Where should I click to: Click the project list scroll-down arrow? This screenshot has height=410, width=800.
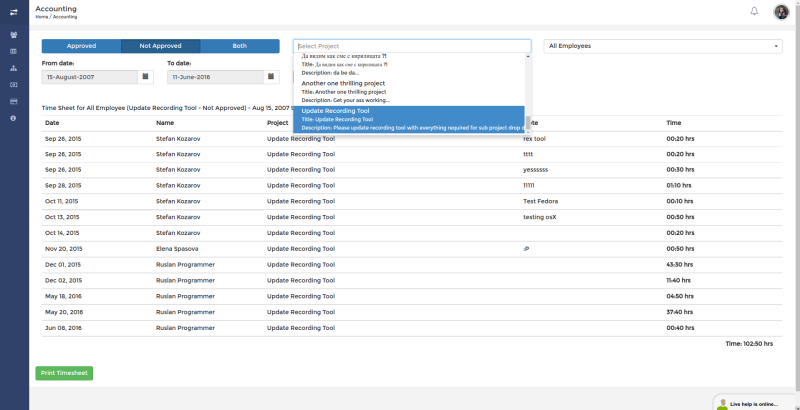[x=528, y=132]
